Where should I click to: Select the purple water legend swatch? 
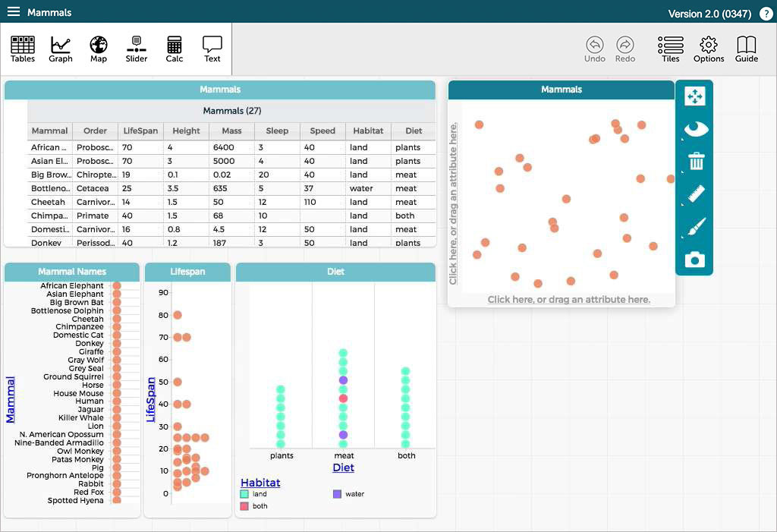pos(337,494)
